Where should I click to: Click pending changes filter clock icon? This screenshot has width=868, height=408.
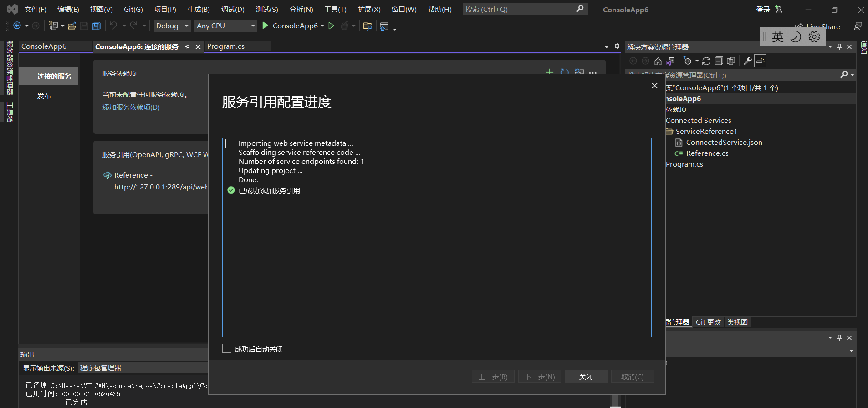coord(688,61)
